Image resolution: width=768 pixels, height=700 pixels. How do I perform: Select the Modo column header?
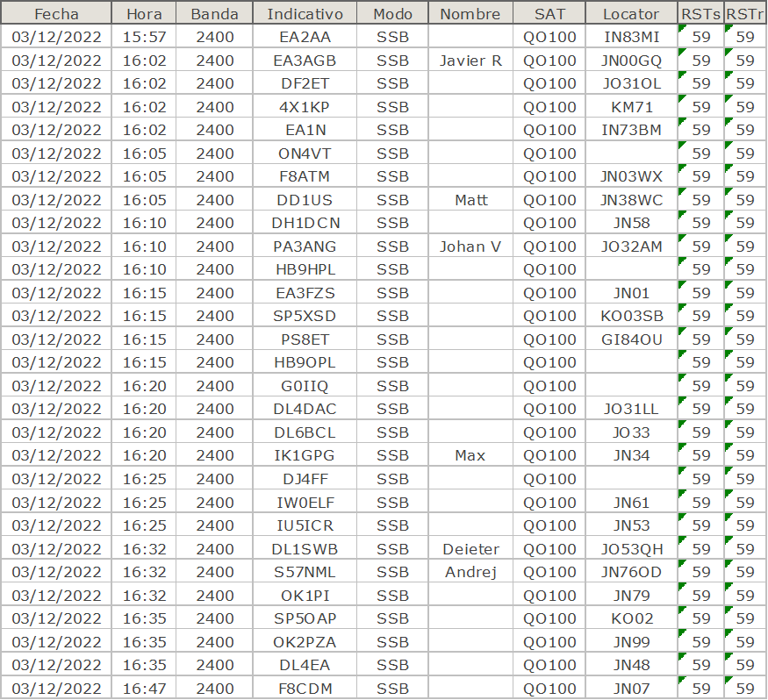coord(392,14)
